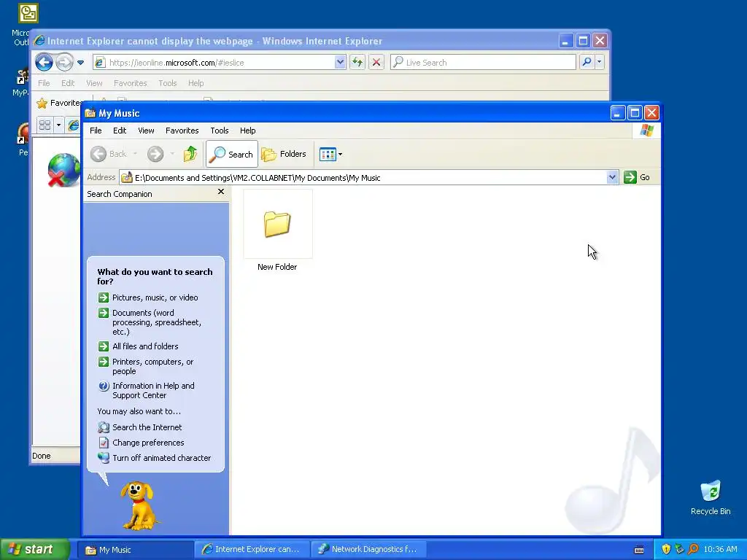Open the Start menu

[x=35, y=550]
